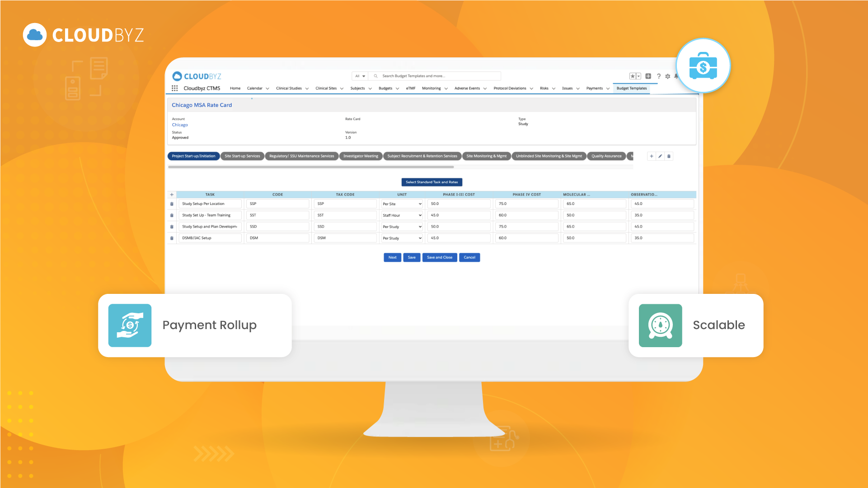The image size is (868, 488).
Task: Click the search magnifier icon
Action: (x=375, y=76)
